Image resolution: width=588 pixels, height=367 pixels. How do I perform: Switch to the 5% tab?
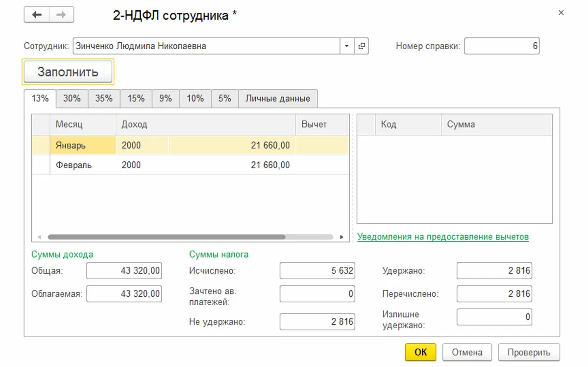click(225, 98)
